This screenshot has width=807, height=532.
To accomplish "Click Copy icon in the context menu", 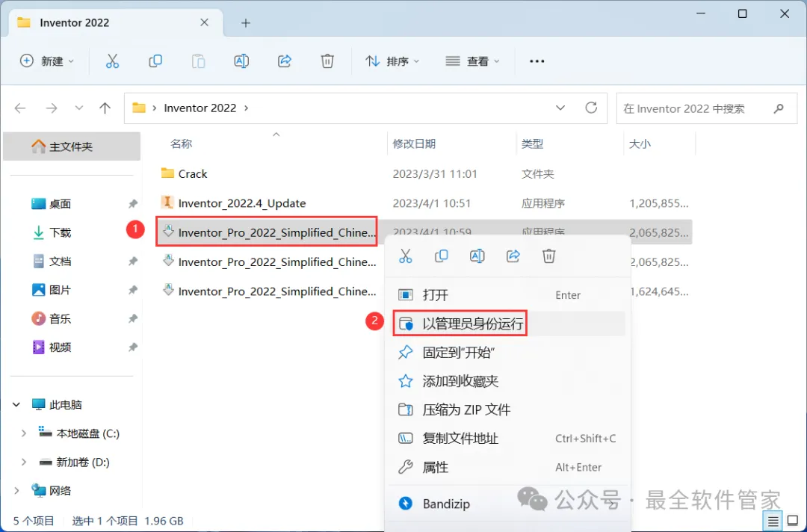I will click(441, 256).
